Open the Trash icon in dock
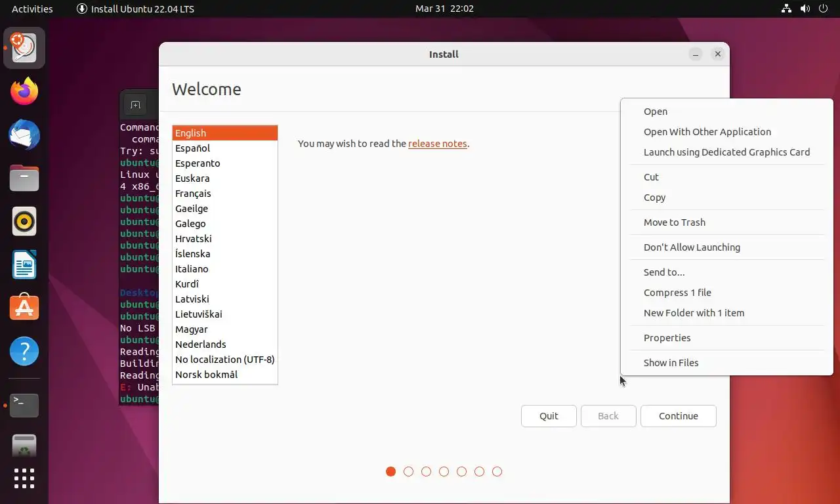This screenshot has height=504, width=840. click(24, 447)
